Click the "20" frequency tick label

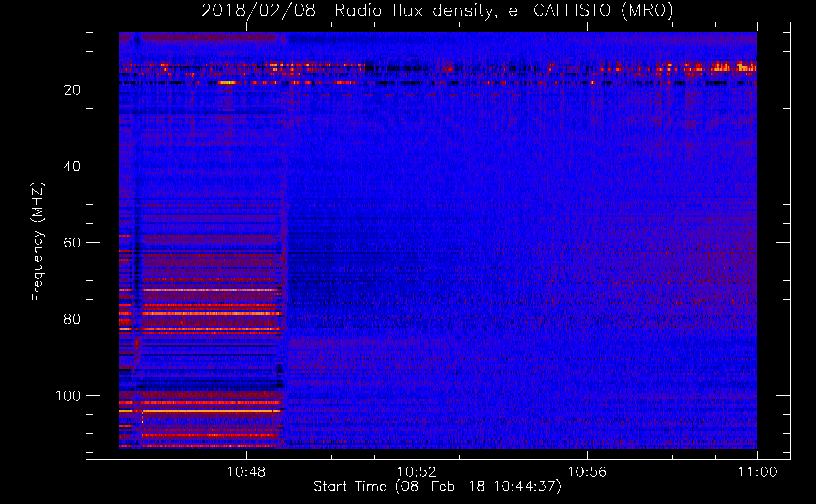(73, 90)
